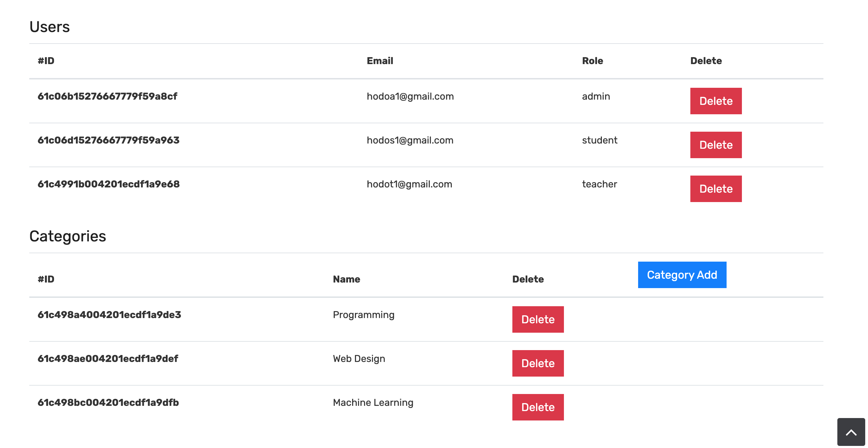Delete the admin user hodoa1@gmail.com
The width and height of the screenshot is (868, 448).
[715, 101]
